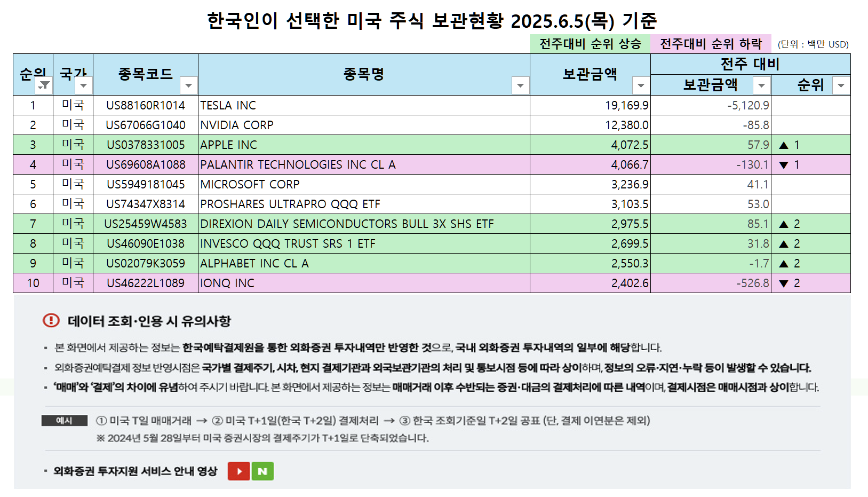Click the -85.8 weekly change value
This screenshot has height=497, width=868.
pos(756,125)
